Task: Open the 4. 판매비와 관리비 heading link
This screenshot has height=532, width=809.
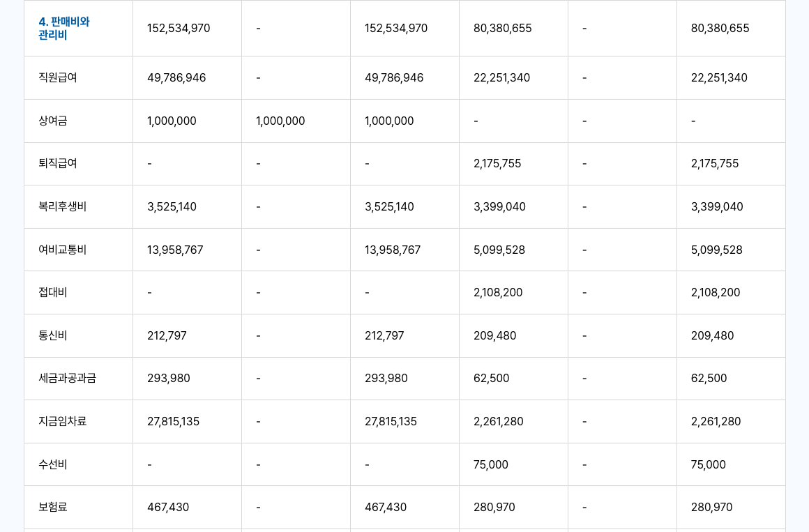Action: [64, 29]
